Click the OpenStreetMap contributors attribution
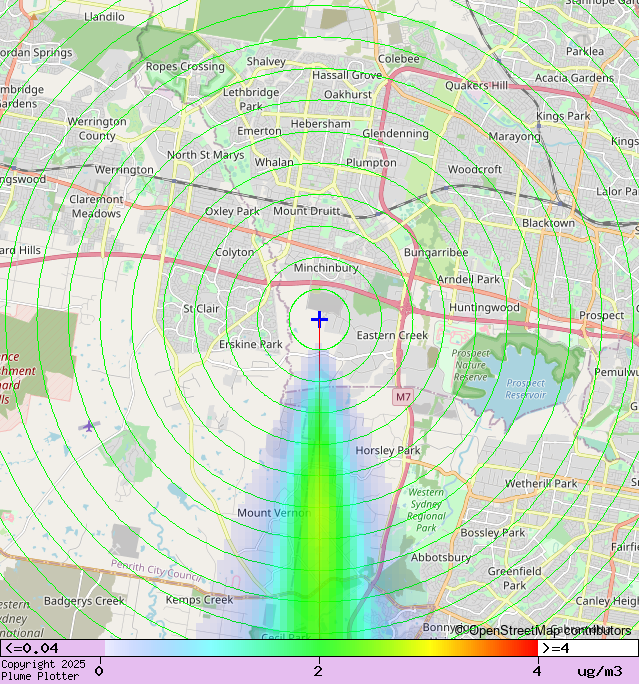The image size is (639, 684). click(x=543, y=630)
